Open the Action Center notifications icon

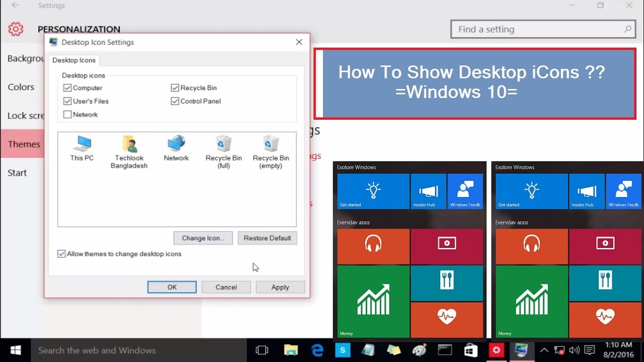589,350
